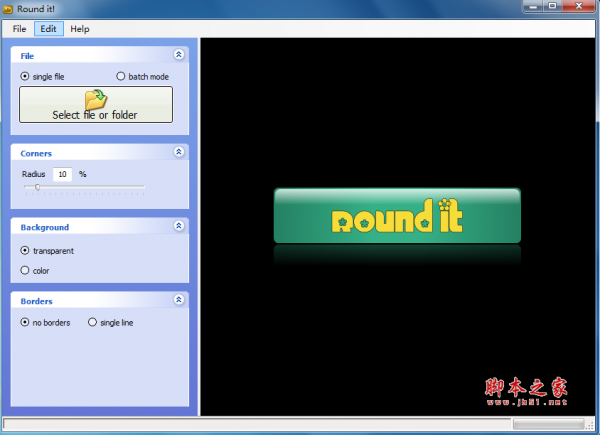Collapse the Background panel section

(x=179, y=227)
